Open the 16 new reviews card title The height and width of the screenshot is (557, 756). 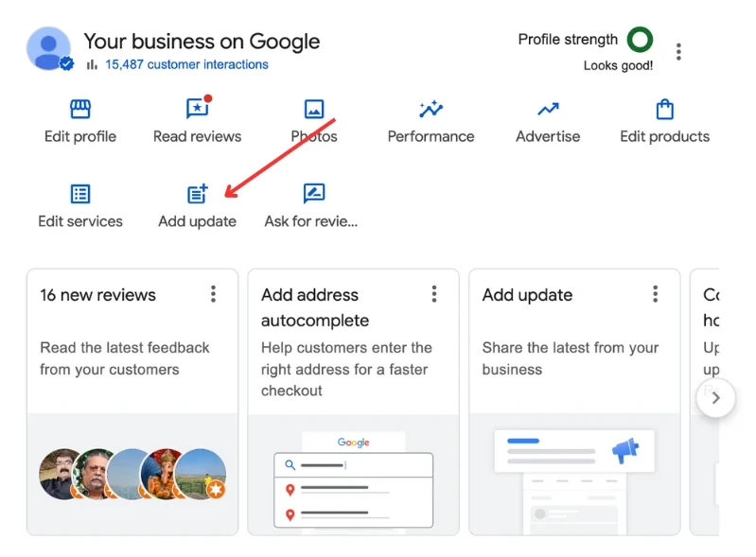pyautogui.click(x=97, y=295)
